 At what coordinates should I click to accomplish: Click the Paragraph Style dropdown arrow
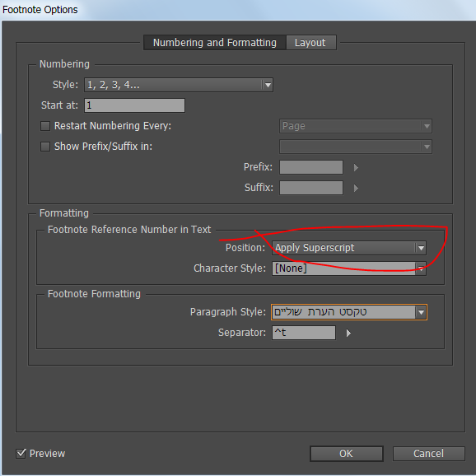pyautogui.click(x=421, y=312)
